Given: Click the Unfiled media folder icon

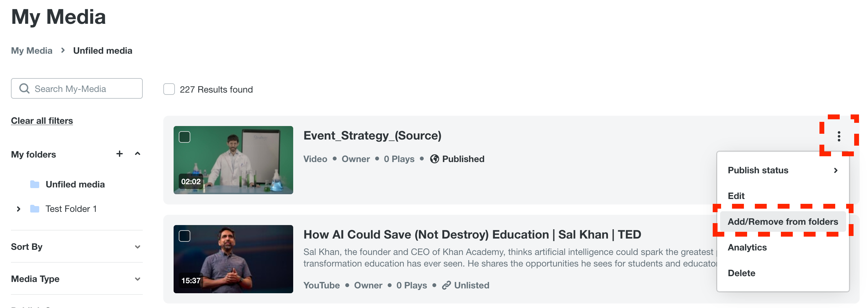Looking at the screenshot, I should [35, 184].
